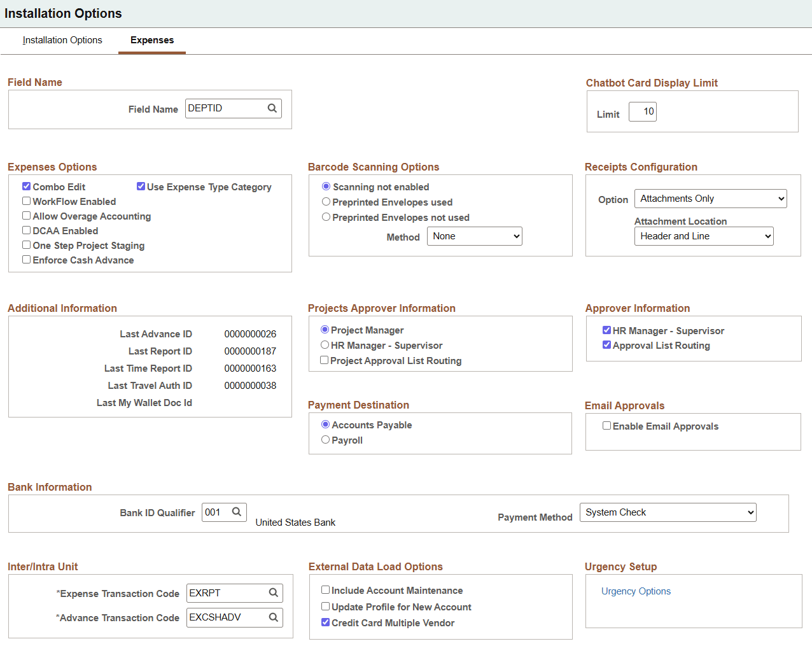
Task: Click the Urgency Options link
Action: click(x=636, y=591)
